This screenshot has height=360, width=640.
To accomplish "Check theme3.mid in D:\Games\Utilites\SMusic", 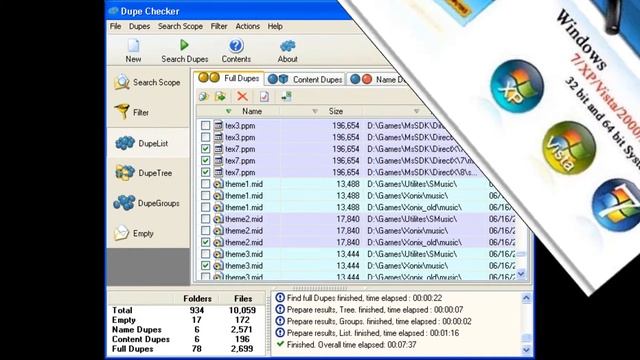I will (206, 254).
